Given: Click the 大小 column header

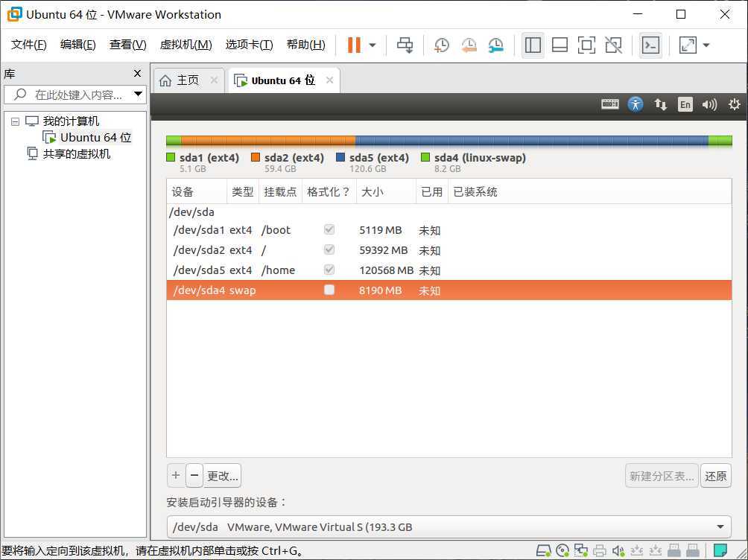Looking at the screenshot, I should click(x=386, y=191).
